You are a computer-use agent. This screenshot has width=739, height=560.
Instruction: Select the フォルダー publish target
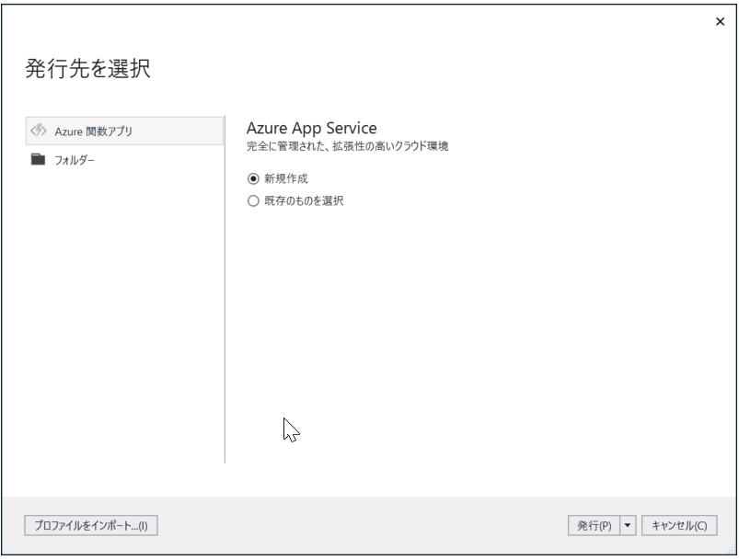point(124,160)
